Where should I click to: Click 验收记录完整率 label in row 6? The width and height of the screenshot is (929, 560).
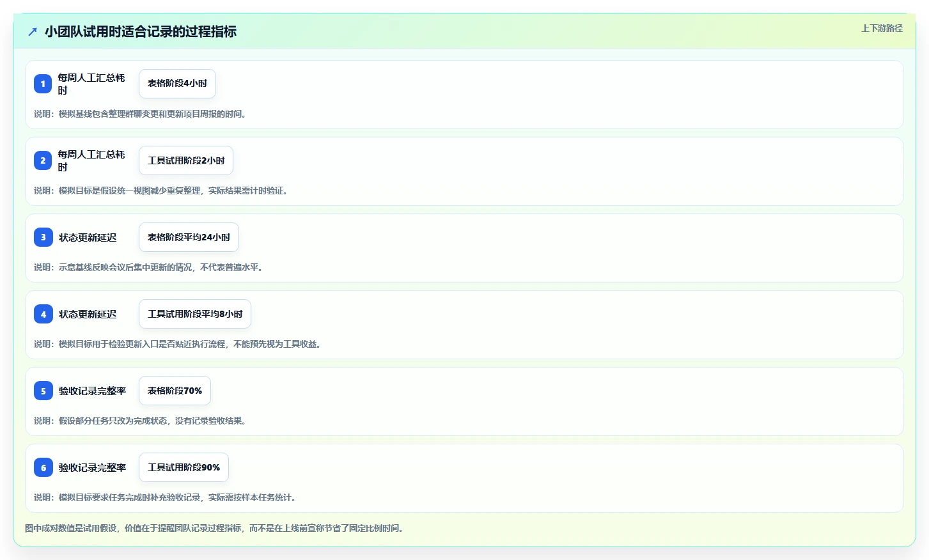coord(92,467)
